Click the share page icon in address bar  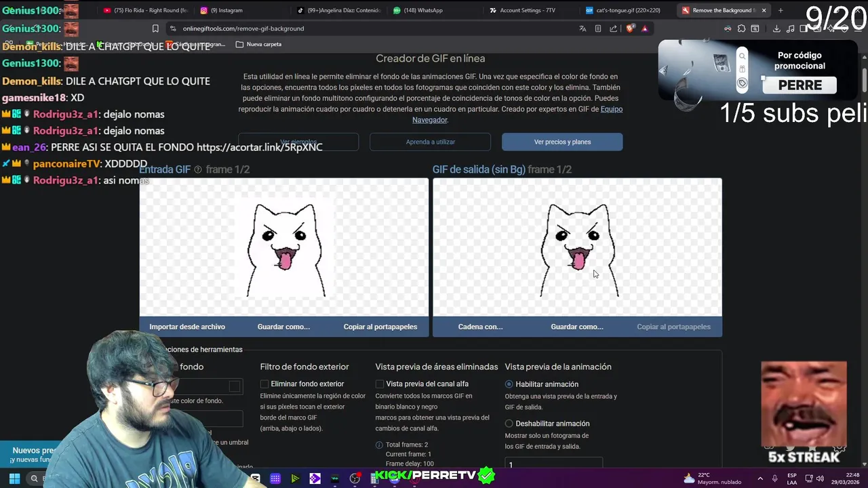coord(613,28)
